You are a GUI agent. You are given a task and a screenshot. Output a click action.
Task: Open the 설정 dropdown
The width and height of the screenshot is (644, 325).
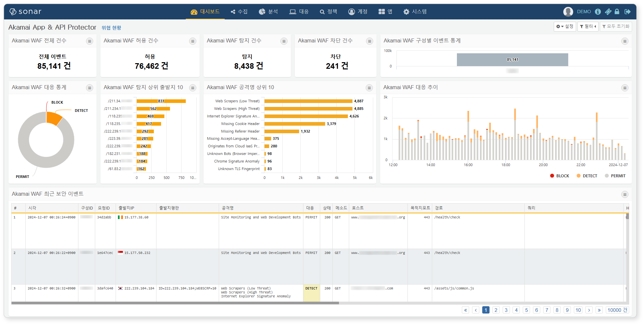pyautogui.click(x=565, y=26)
